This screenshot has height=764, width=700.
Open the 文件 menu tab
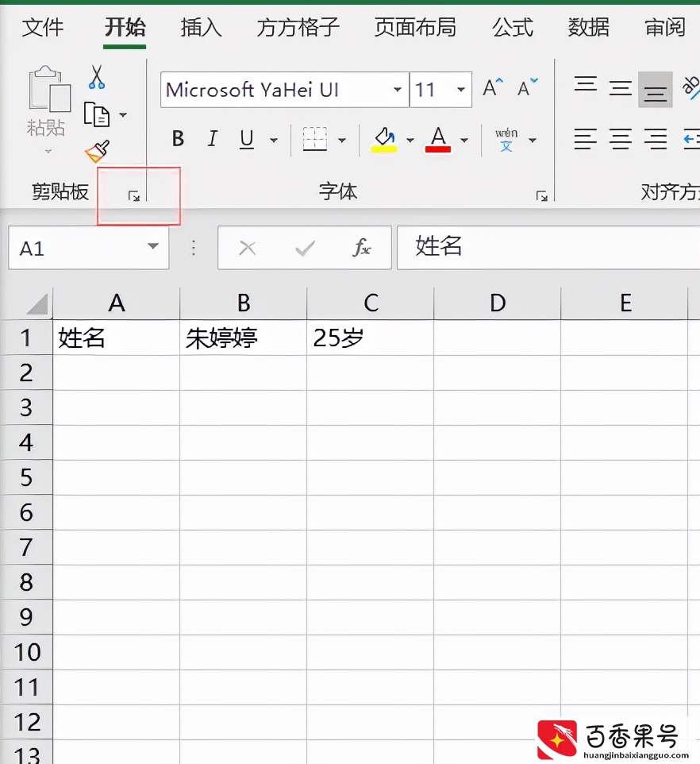point(43,27)
